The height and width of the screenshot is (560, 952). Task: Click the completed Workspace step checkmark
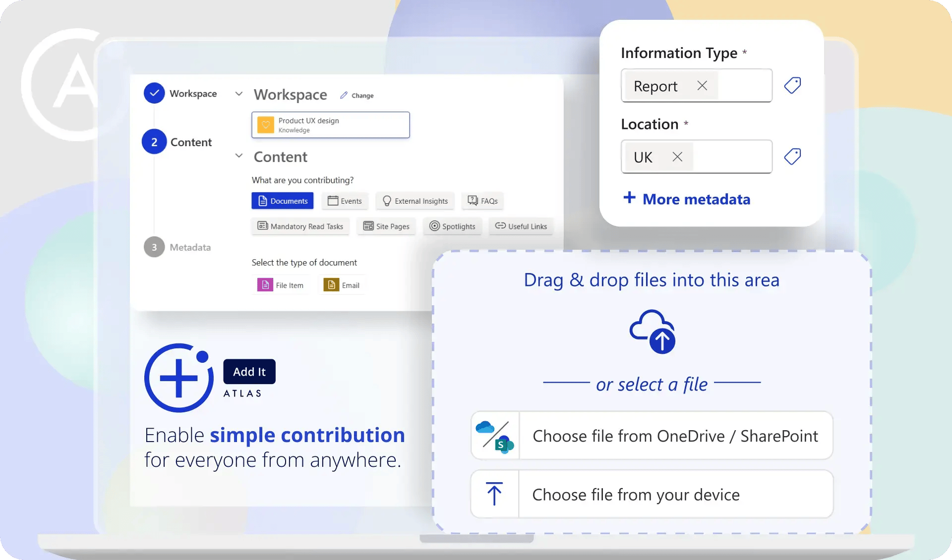(x=154, y=93)
